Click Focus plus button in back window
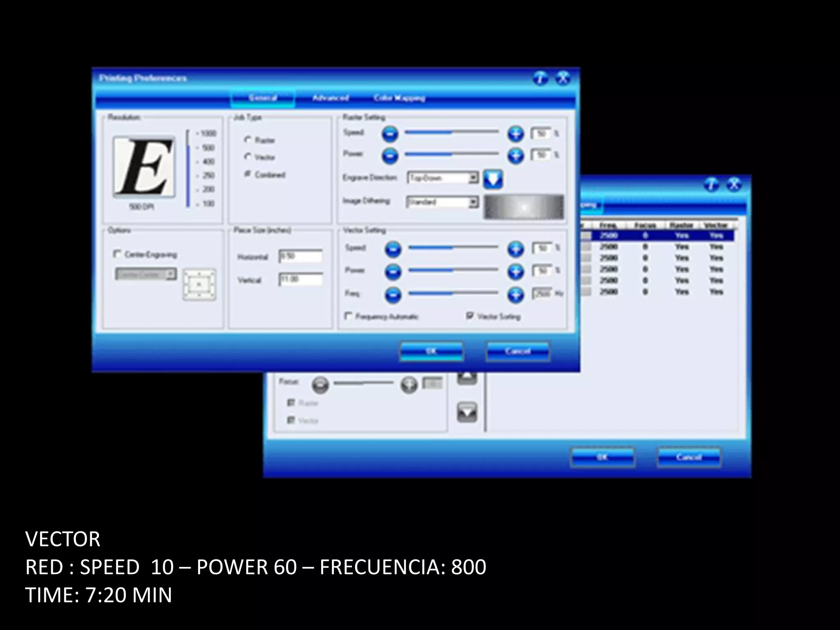The height and width of the screenshot is (630, 840). coord(409,385)
